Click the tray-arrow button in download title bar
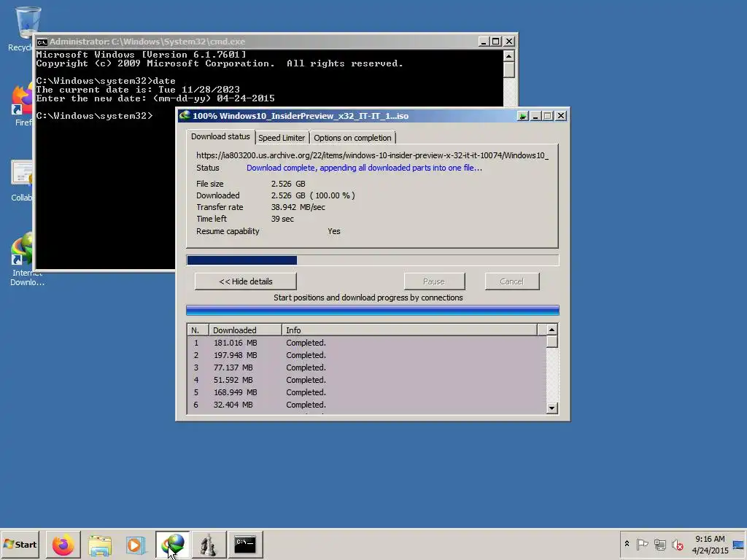This screenshot has height=560, width=747. [x=522, y=116]
